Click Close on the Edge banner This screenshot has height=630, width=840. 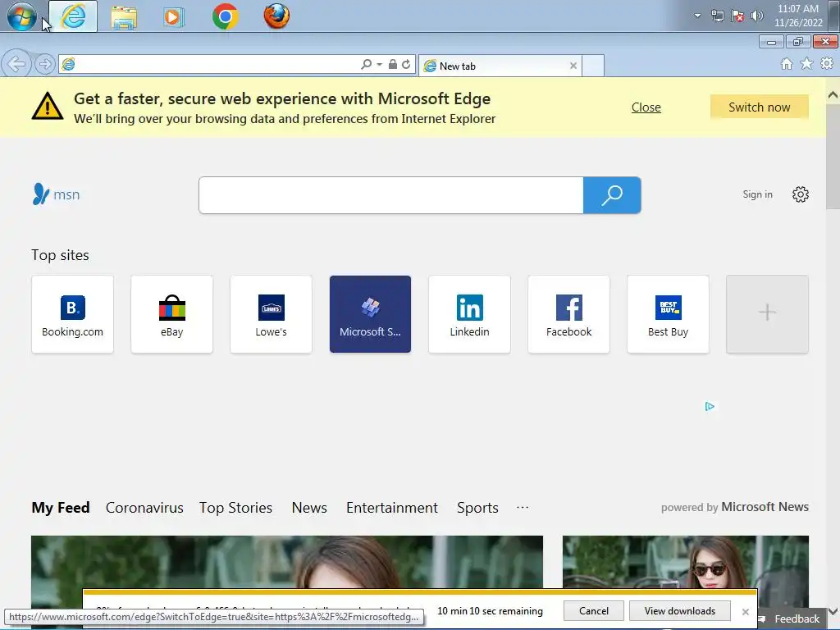click(646, 107)
